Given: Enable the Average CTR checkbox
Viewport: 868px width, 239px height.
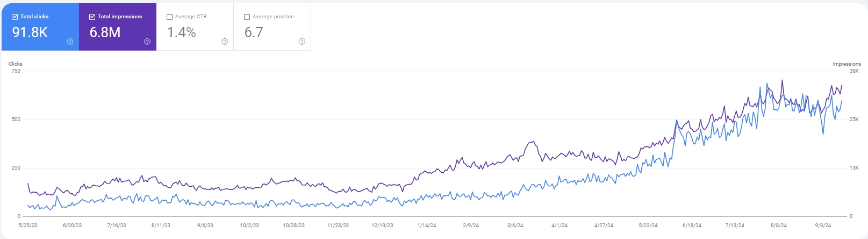Looking at the screenshot, I should (x=170, y=17).
